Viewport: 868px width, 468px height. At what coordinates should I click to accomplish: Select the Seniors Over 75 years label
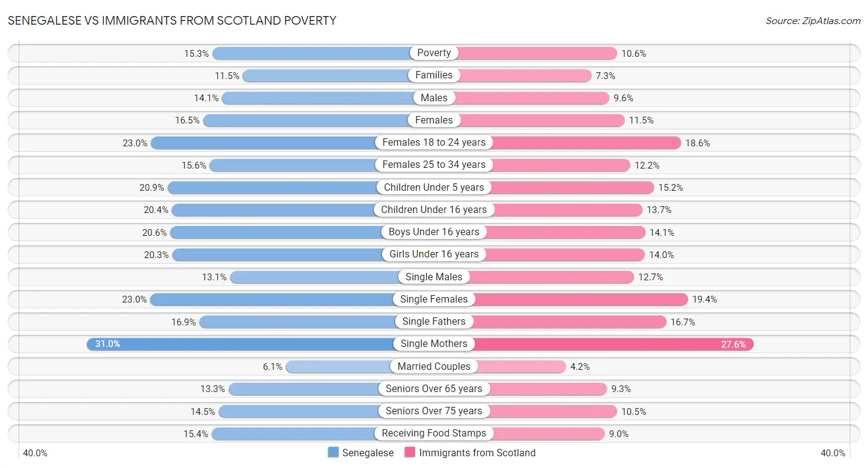click(x=434, y=411)
